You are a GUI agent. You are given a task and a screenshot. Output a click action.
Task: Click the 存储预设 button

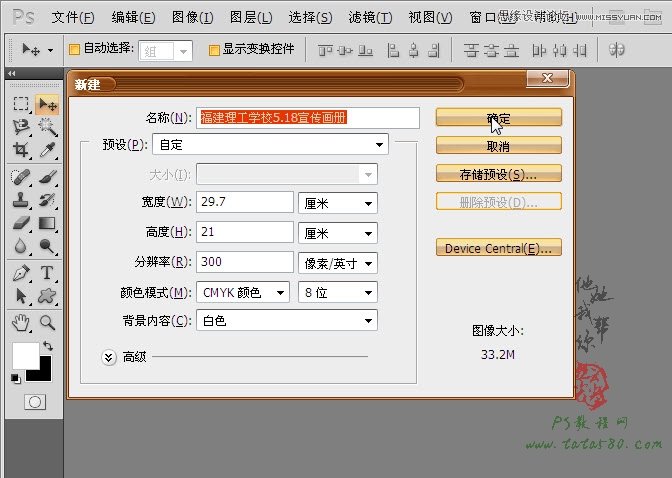click(x=499, y=174)
